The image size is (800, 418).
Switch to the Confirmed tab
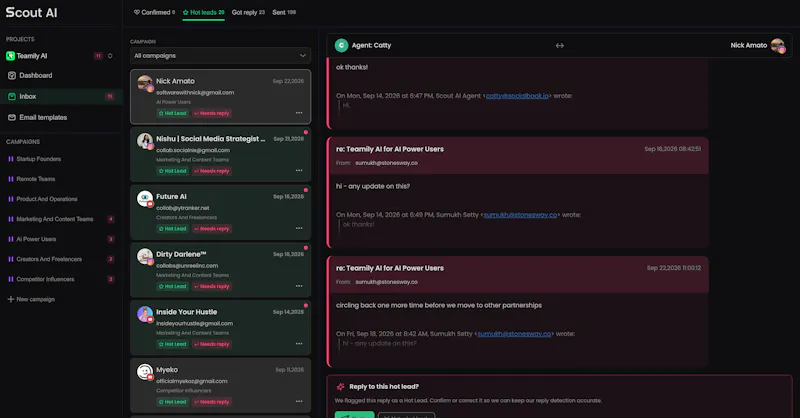(x=154, y=12)
